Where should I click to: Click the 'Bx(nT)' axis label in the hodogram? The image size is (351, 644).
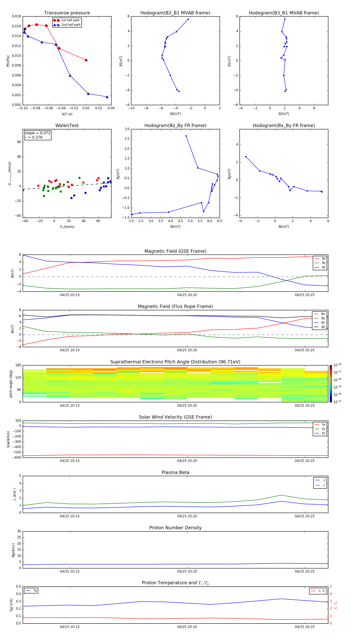[x=284, y=227]
